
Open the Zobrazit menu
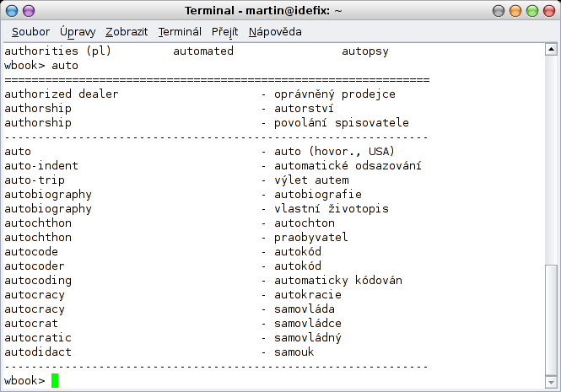[127, 32]
